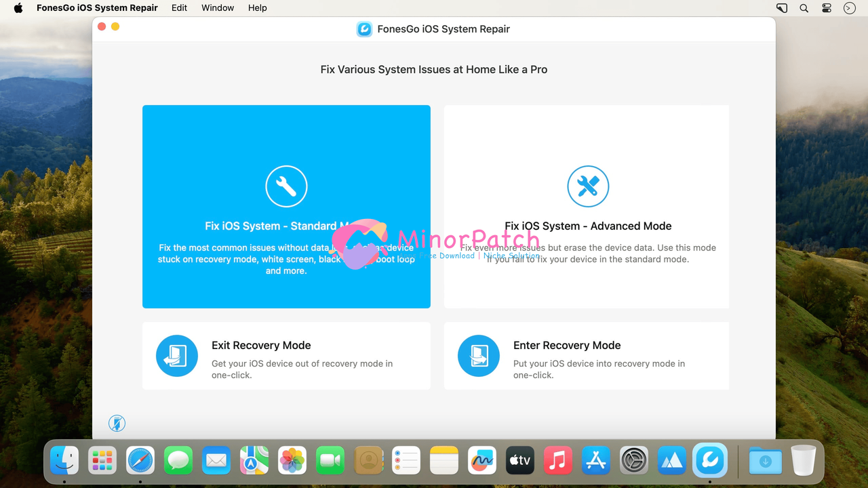The height and width of the screenshot is (488, 868).
Task: Open Maps from the Dock
Action: pos(254,461)
